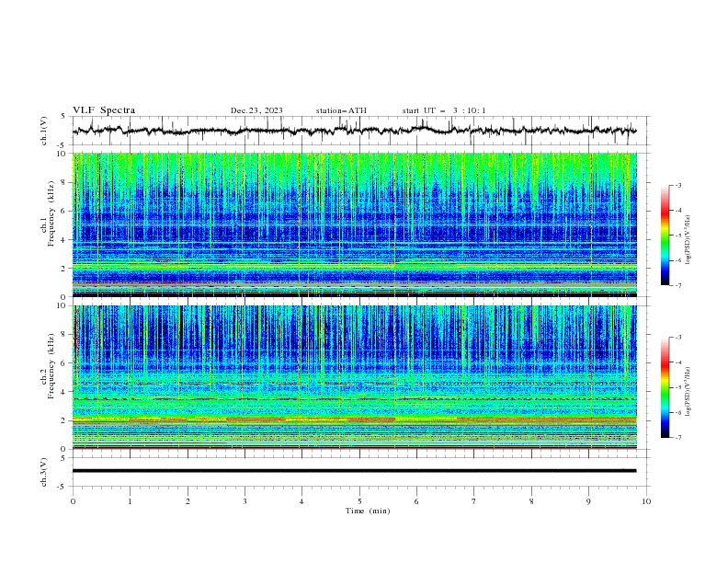Click time axis tick label "7"
Image resolution: width=728 pixels, height=563 pixels.
click(474, 501)
